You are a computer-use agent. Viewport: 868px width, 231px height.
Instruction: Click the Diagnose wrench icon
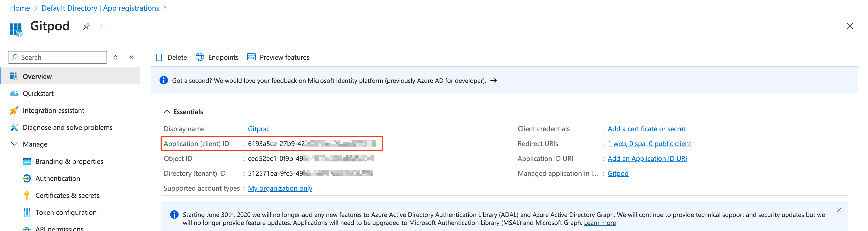tap(14, 127)
